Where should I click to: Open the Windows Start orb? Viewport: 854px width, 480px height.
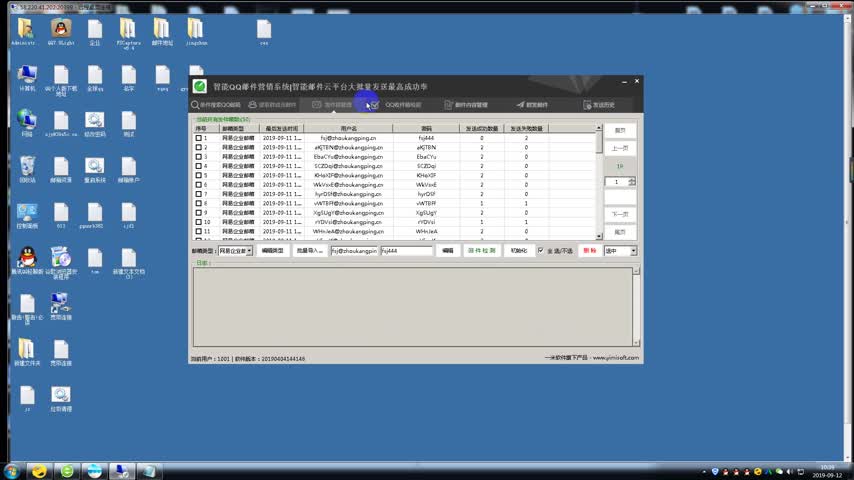[12, 471]
